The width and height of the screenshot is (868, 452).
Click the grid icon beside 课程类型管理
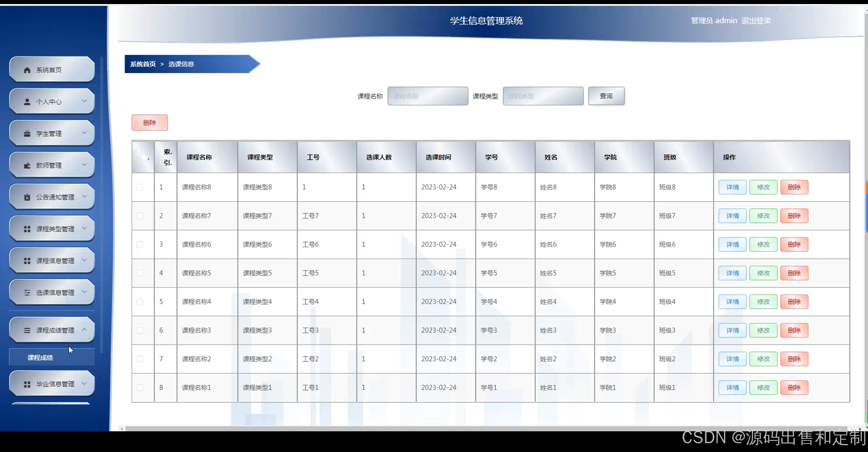(27, 229)
